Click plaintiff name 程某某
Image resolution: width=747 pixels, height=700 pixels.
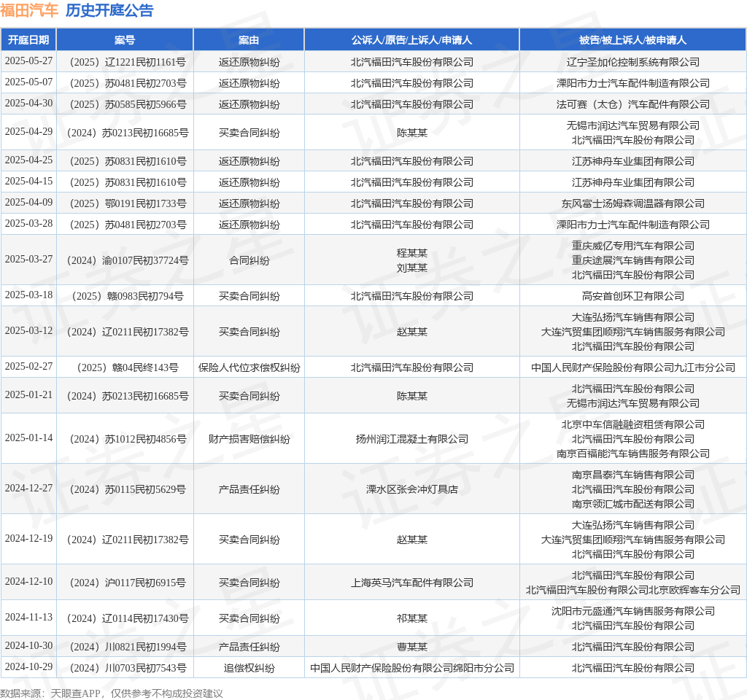tap(411, 253)
